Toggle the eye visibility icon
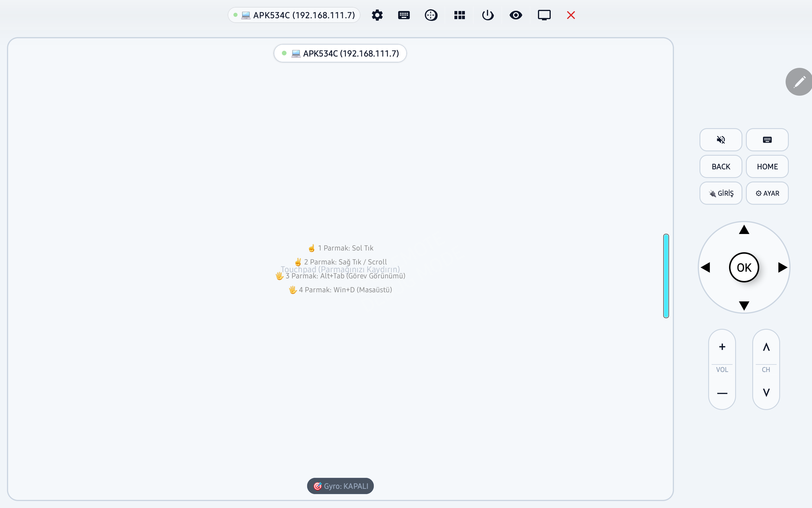The width and height of the screenshot is (812, 508). pos(516,15)
